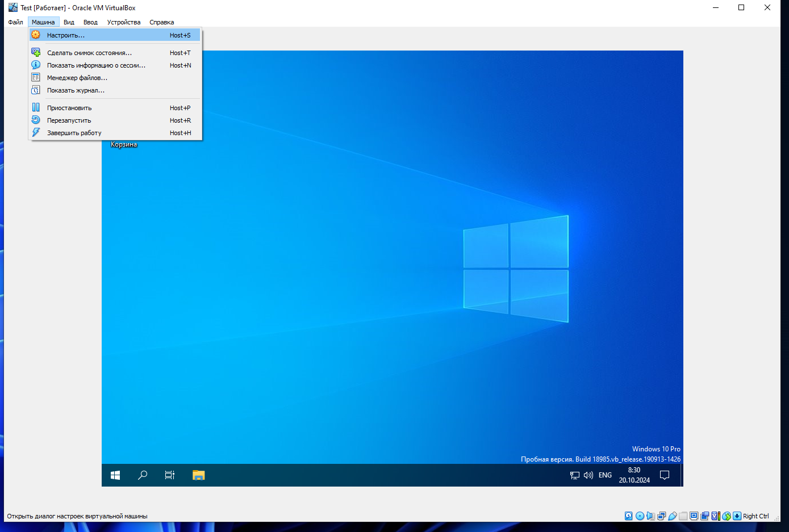Open the Устройства menu

[x=124, y=22]
